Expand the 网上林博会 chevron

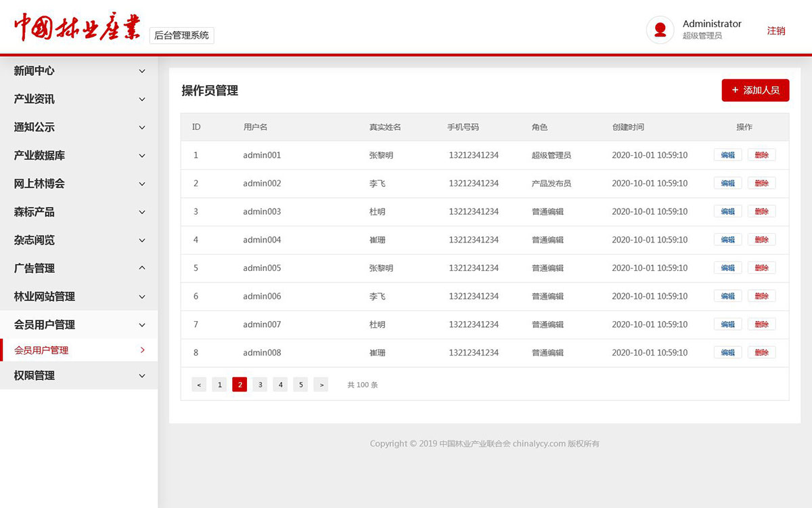tap(142, 184)
